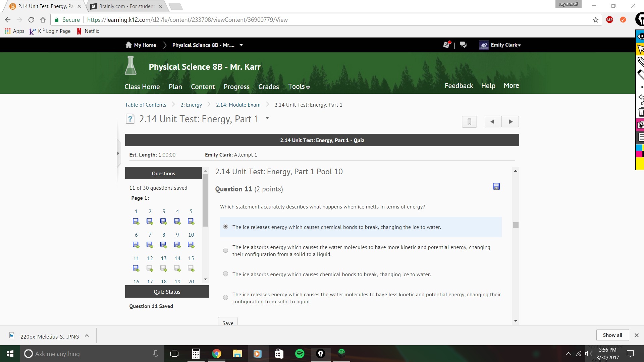The width and height of the screenshot is (644, 362).
Task: Click the Adblock Plus extension icon
Action: (609, 20)
